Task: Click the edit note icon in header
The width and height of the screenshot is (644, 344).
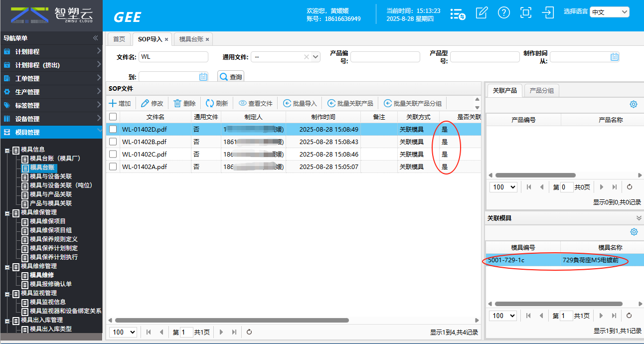Action: (482, 13)
